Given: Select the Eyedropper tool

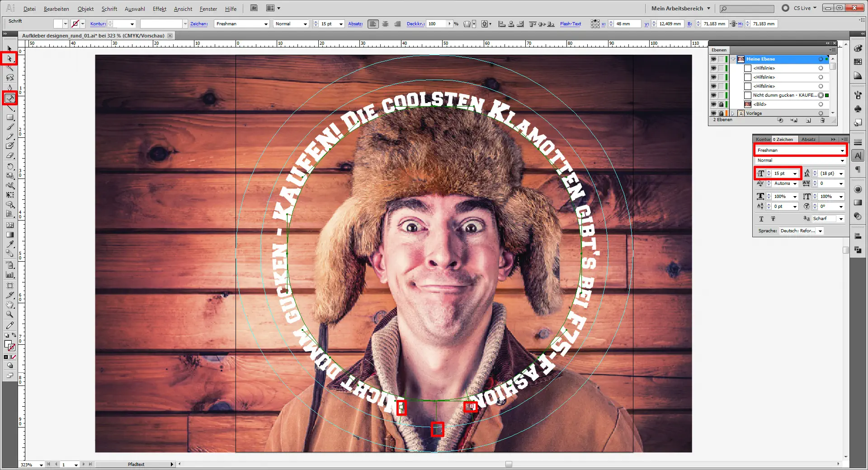Looking at the screenshot, I should pos(9,244).
